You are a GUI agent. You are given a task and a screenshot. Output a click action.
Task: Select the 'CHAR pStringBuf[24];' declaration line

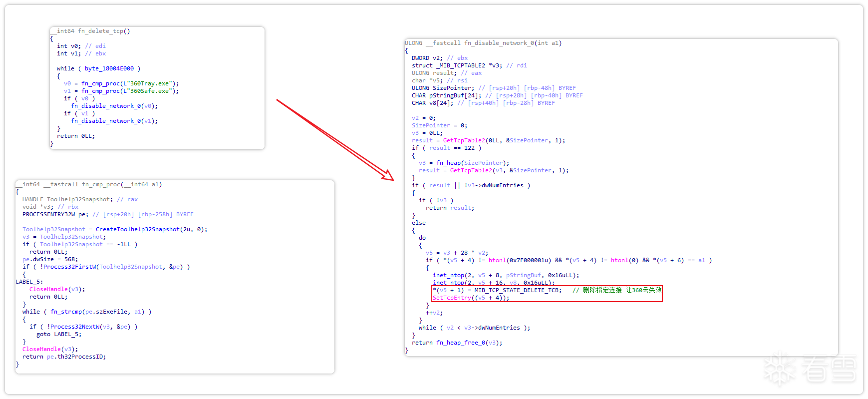point(497,95)
